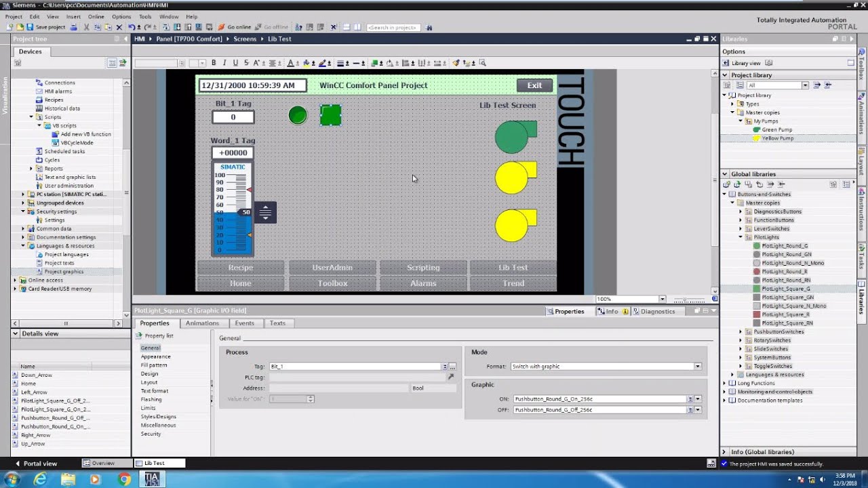Image resolution: width=868 pixels, height=488 pixels.
Task: Click the Print icon in the main toolbar
Action: 73,27
